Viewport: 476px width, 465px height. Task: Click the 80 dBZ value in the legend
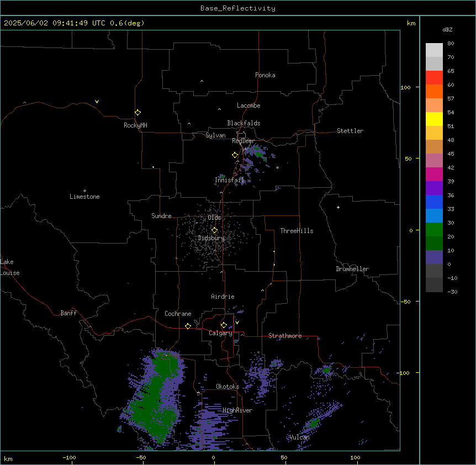point(451,44)
